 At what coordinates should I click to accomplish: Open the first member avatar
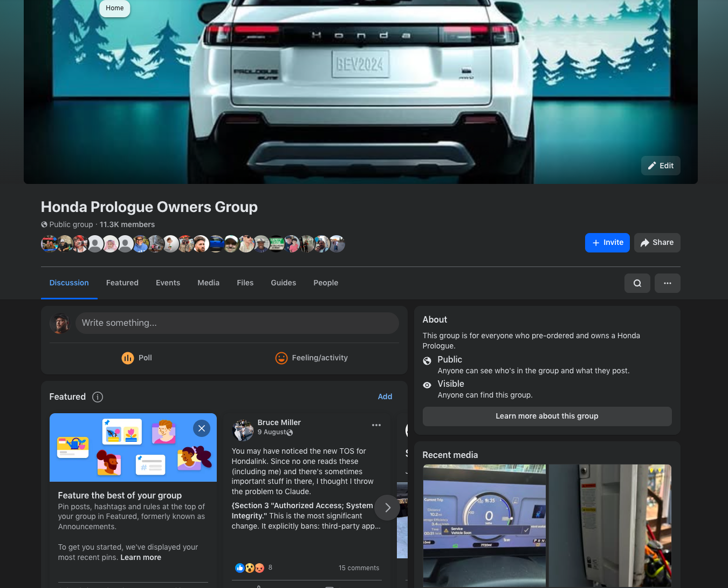pos(50,244)
